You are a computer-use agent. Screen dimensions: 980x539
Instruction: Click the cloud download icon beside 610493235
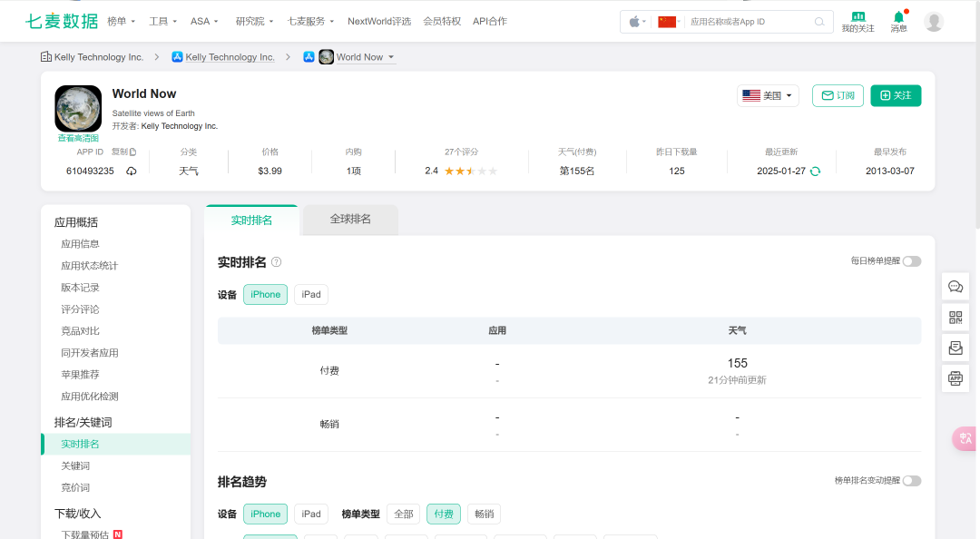point(132,171)
